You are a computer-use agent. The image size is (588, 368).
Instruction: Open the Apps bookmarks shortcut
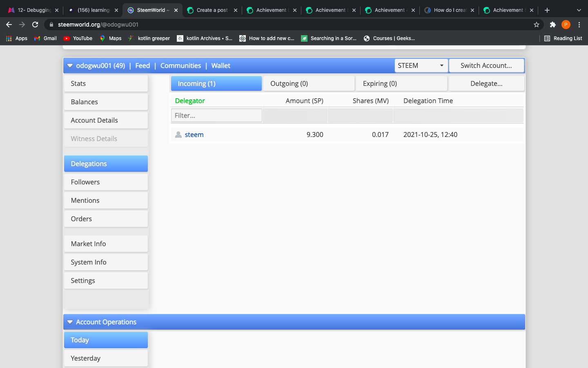(x=17, y=38)
